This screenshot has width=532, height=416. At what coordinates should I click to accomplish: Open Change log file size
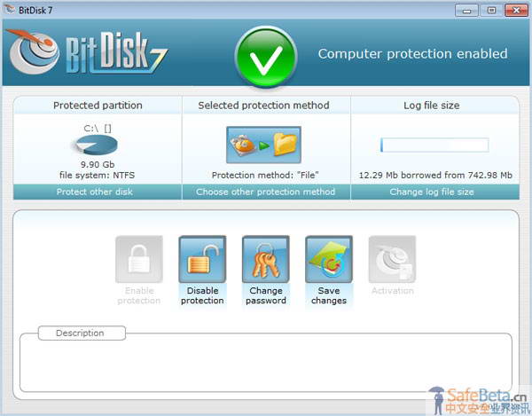[x=435, y=192]
